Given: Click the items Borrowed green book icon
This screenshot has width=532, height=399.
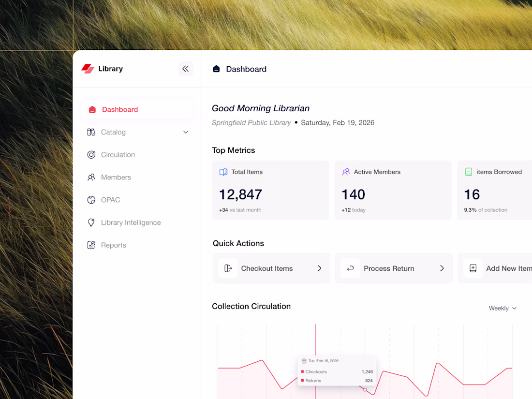Looking at the screenshot, I should point(469,172).
